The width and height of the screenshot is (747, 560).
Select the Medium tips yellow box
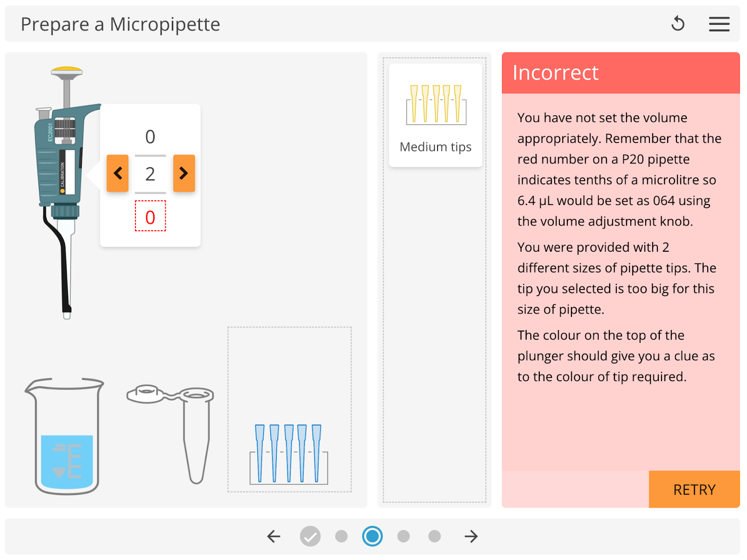pos(436,115)
